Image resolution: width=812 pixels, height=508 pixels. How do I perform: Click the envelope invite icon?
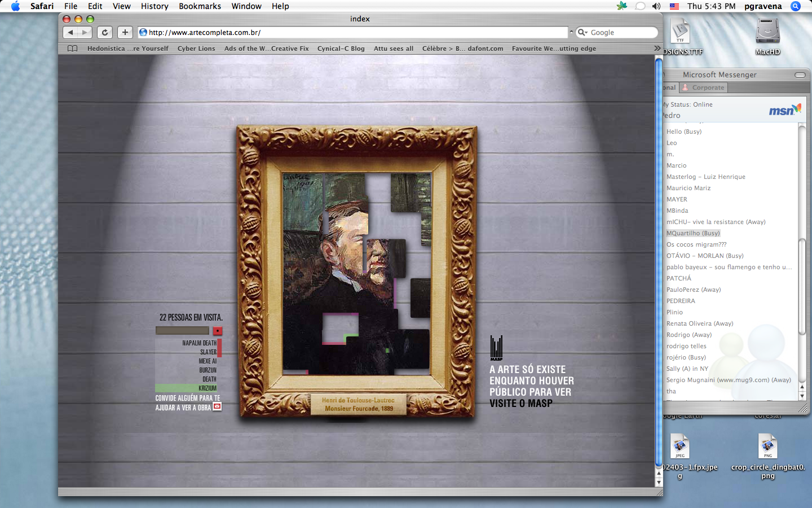coord(217,406)
